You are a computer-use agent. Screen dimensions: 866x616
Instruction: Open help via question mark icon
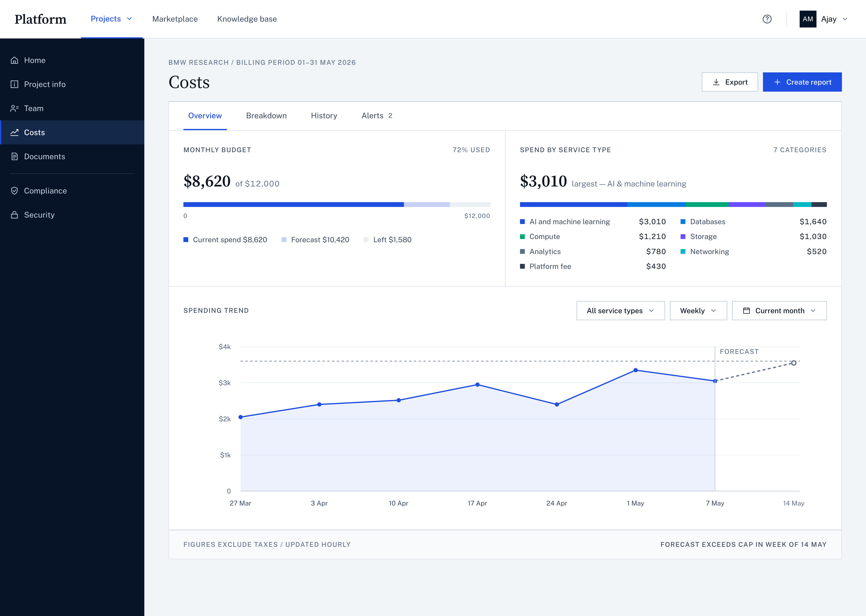(767, 19)
